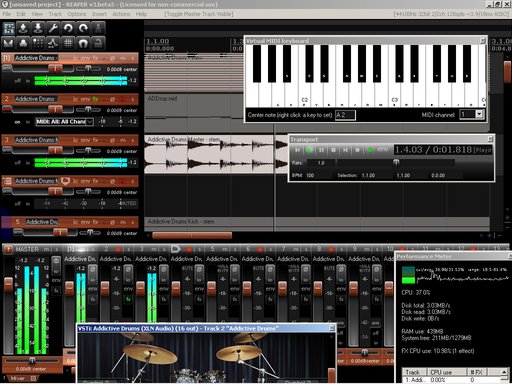Screen dimensions: 512x384
Task: Click the record button in Transport
Action: tap(357, 150)
